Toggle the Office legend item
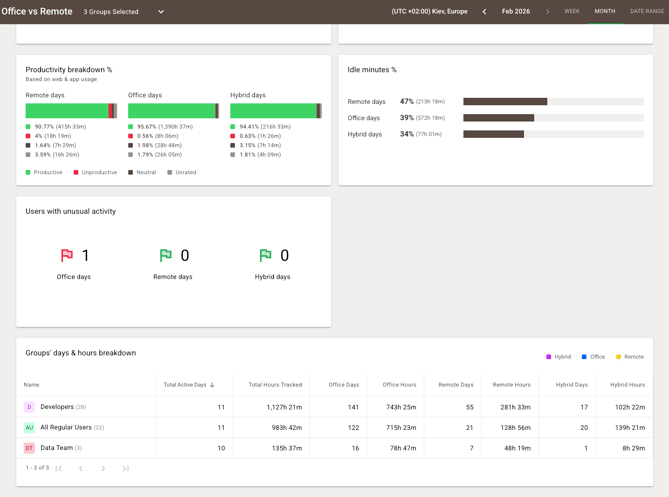 click(x=593, y=357)
